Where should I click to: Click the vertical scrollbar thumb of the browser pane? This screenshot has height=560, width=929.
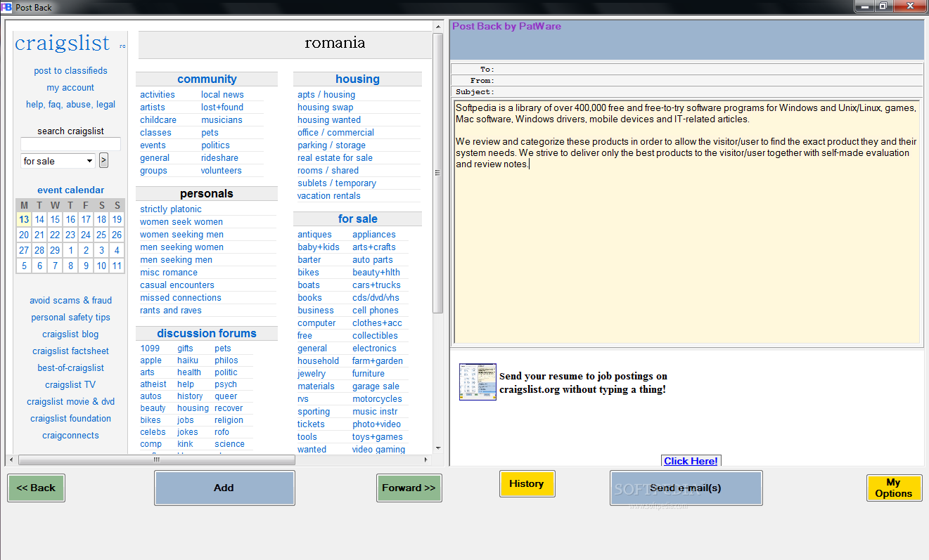438,172
